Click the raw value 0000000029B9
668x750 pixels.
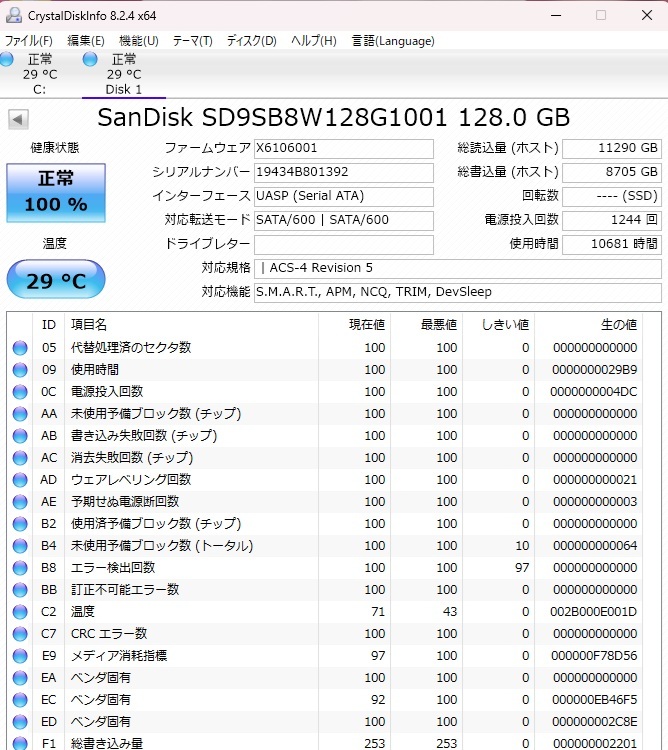click(x=594, y=370)
